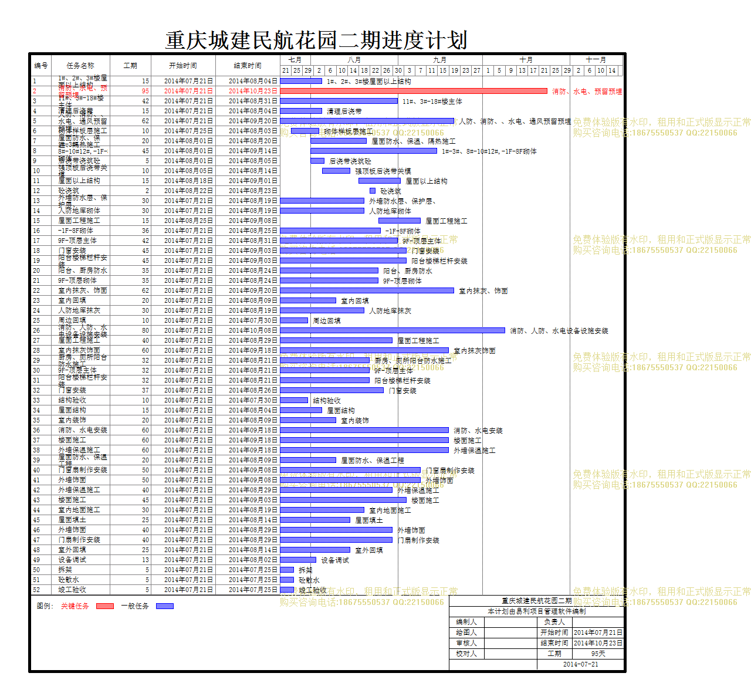
Task: Click the 九月 month header
Action: pos(440,60)
